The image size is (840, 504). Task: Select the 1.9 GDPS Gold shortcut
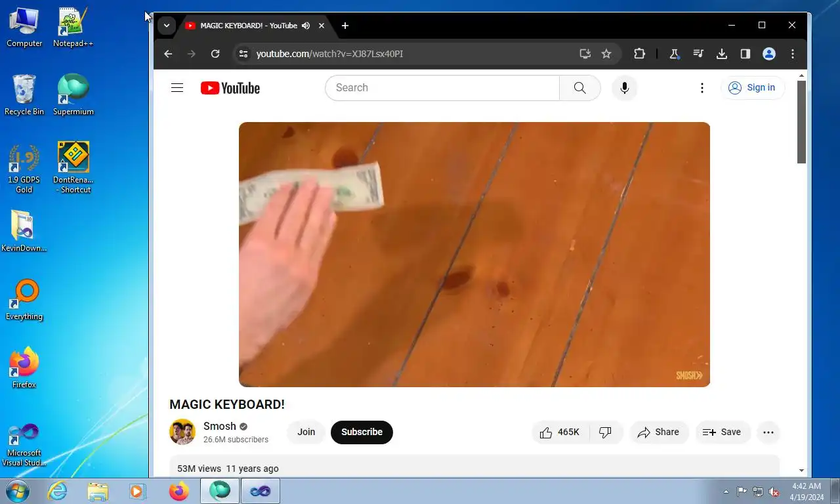click(24, 169)
